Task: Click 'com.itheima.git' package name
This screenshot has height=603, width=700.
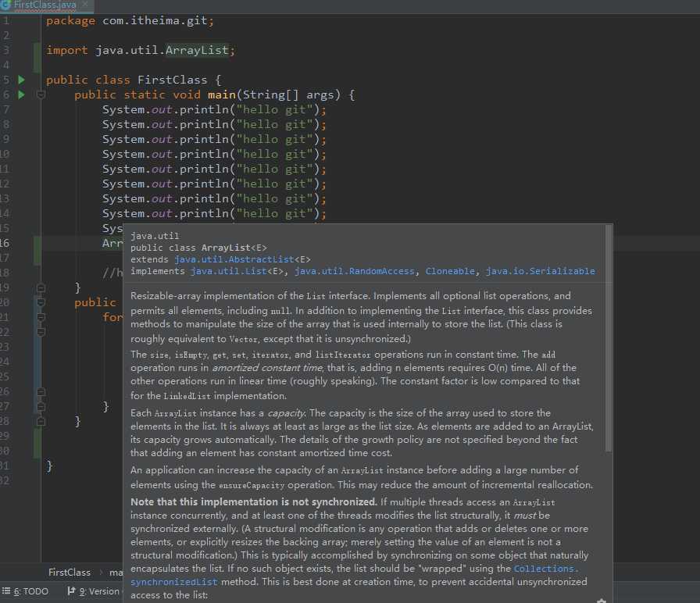Action: 155,21
